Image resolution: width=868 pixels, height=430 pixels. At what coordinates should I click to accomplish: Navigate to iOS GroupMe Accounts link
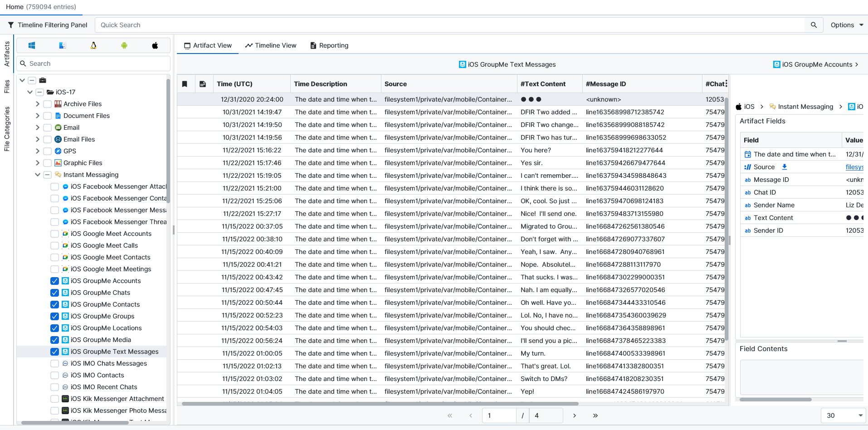[815, 64]
